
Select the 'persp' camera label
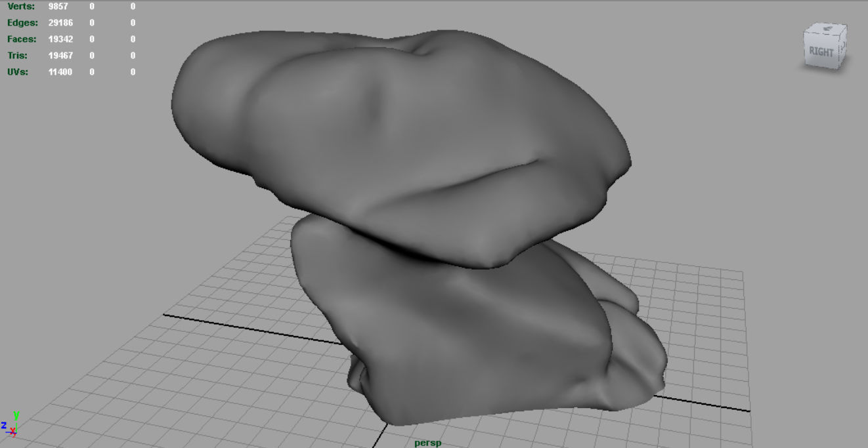[427, 443]
